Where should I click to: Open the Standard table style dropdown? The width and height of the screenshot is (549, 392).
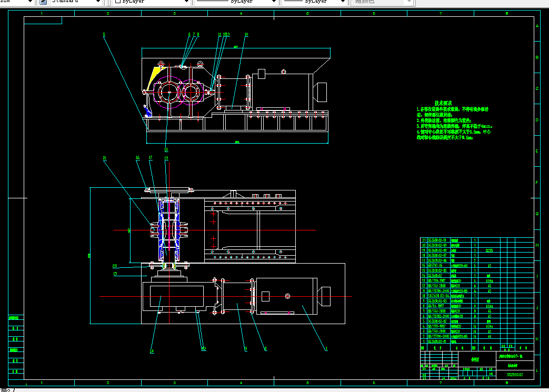(76, 2)
